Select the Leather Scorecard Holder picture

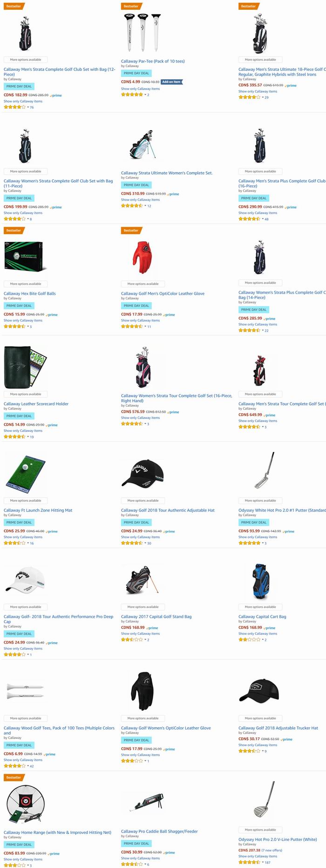[26, 368]
